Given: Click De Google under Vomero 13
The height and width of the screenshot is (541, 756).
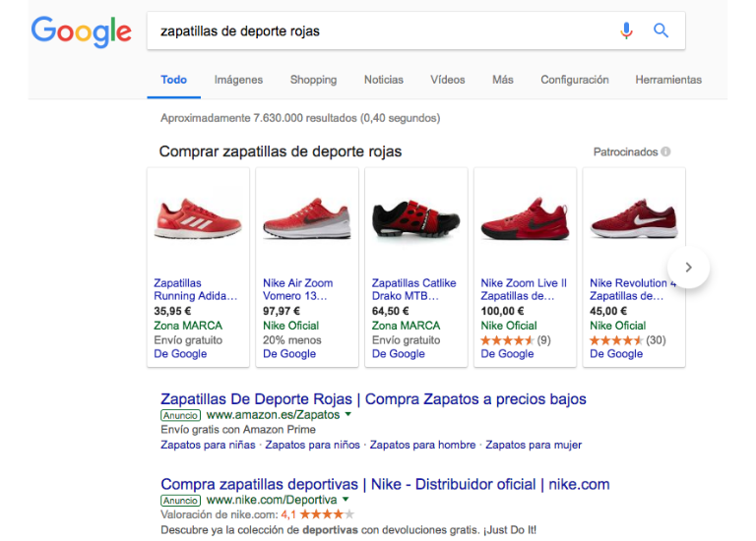Looking at the screenshot, I should click(289, 353).
